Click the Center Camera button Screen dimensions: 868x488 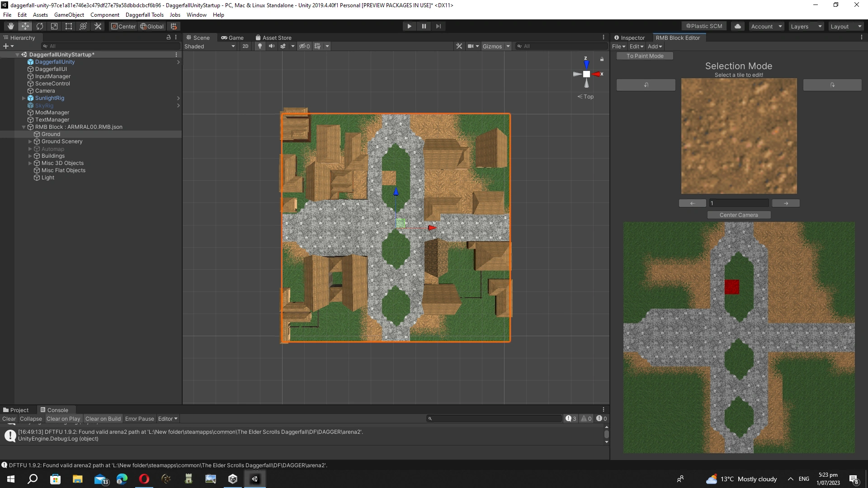[738, 215]
